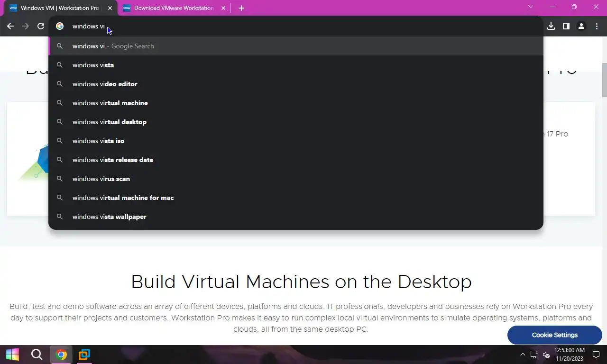Switch to Windows VM | Workstation Pro tab
This screenshot has height=364, width=607.
[x=61, y=8]
